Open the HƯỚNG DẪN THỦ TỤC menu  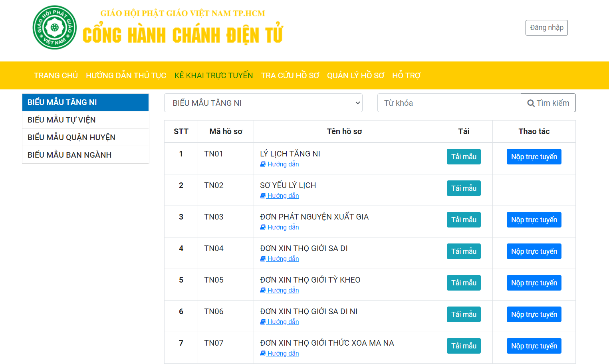(x=126, y=75)
